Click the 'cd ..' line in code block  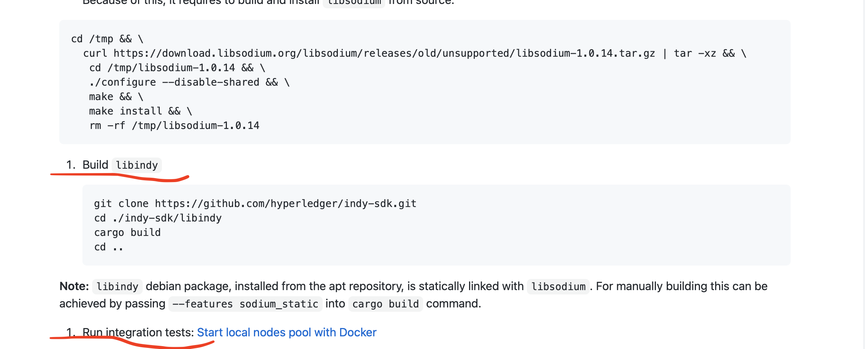108,247
